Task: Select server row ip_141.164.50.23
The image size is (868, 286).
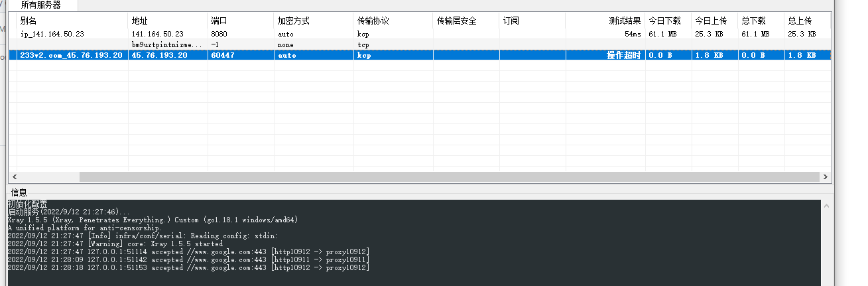Action: (x=420, y=33)
